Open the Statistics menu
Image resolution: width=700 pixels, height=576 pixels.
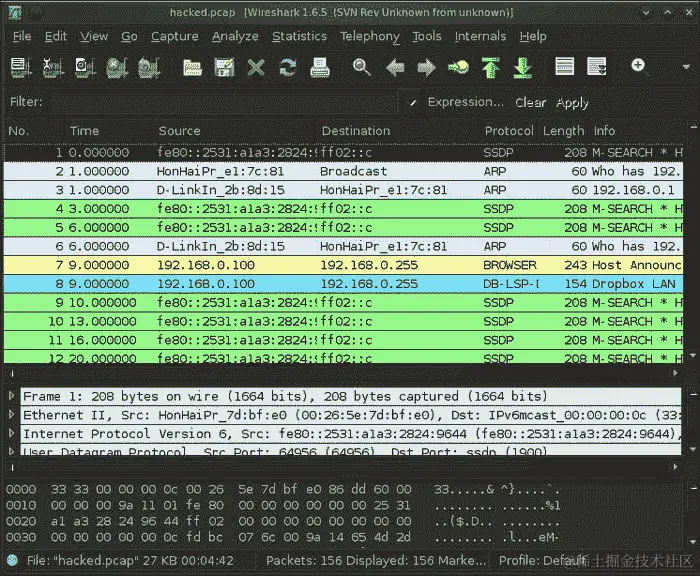[300, 36]
